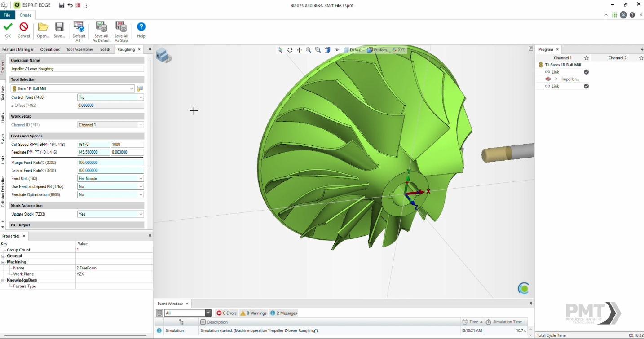Switch to the Solids tab

106,49
